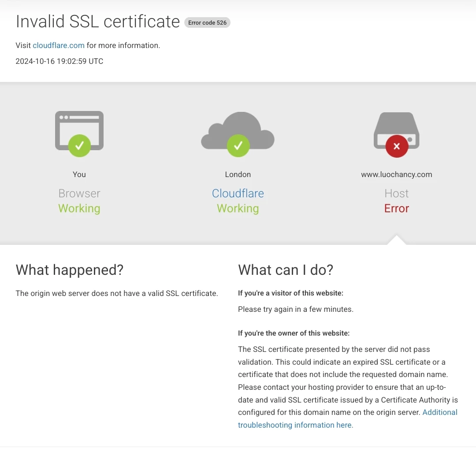Open Additional troubleshooting information here link
Image resolution: width=476 pixels, height=451 pixels.
coord(348,418)
